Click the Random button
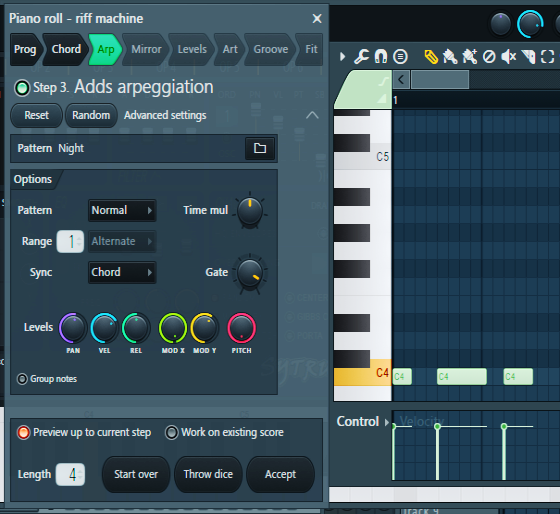The width and height of the screenshot is (560, 514). pyautogui.click(x=91, y=115)
